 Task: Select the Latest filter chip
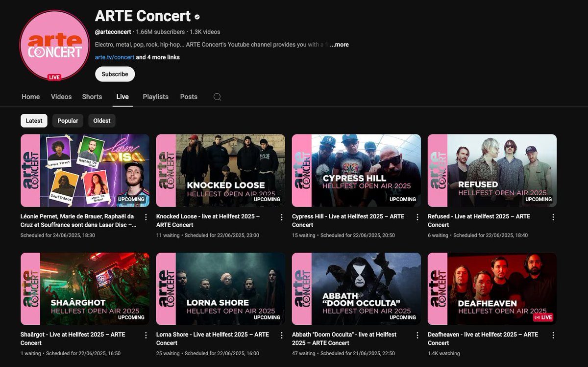34,120
